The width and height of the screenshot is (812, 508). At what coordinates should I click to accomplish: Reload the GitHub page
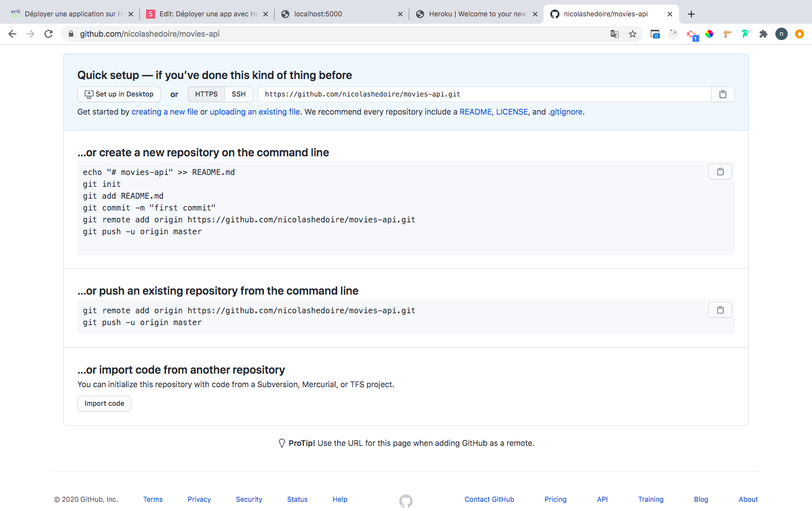(x=48, y=34)
